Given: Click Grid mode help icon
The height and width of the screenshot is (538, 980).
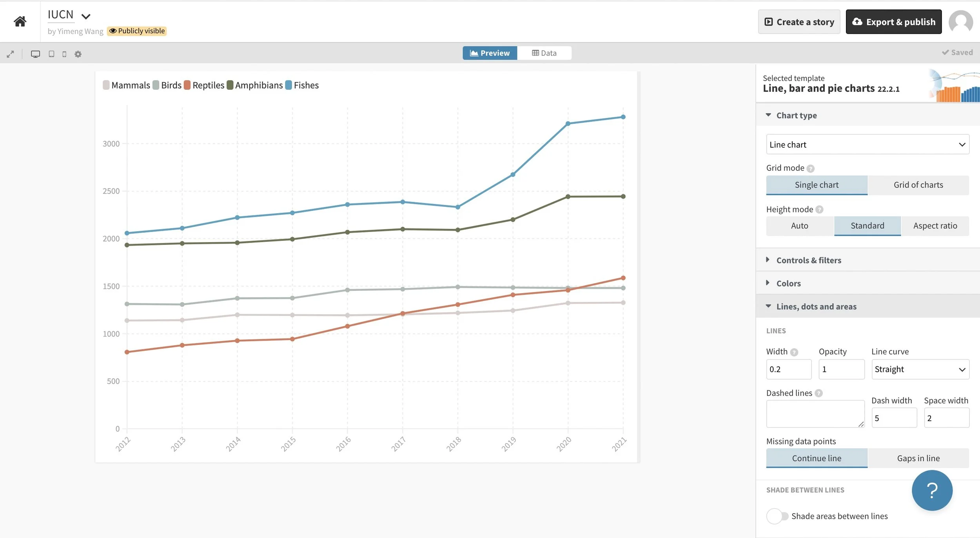Looking at the screenshot, I should pyautogui.click(x=811, y=168).
